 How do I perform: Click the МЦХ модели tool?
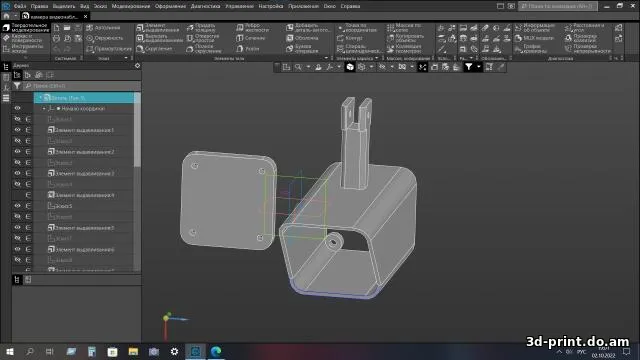[534, 38]
